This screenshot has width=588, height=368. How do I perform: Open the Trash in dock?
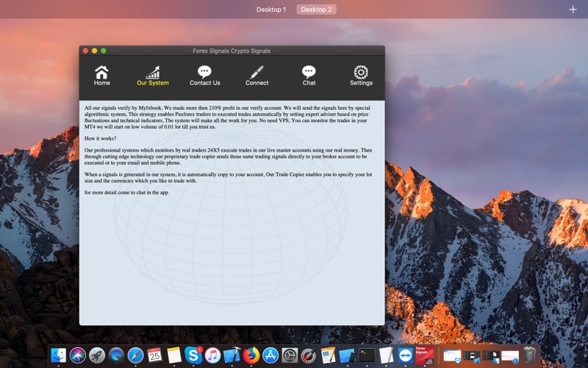(529, 355)
